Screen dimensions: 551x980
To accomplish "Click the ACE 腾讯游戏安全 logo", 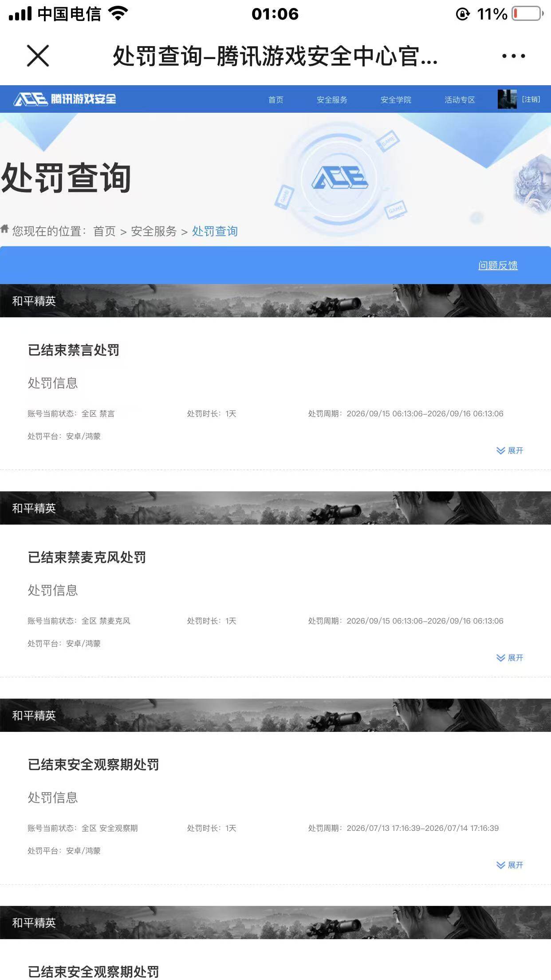I will [x=65, y=99].
